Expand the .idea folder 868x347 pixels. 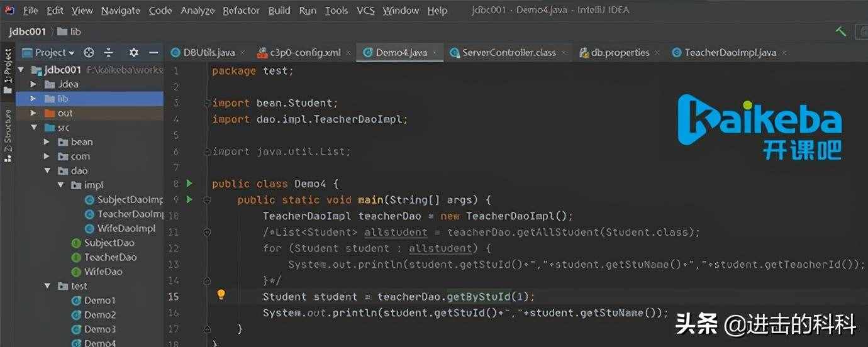point(33,84)
